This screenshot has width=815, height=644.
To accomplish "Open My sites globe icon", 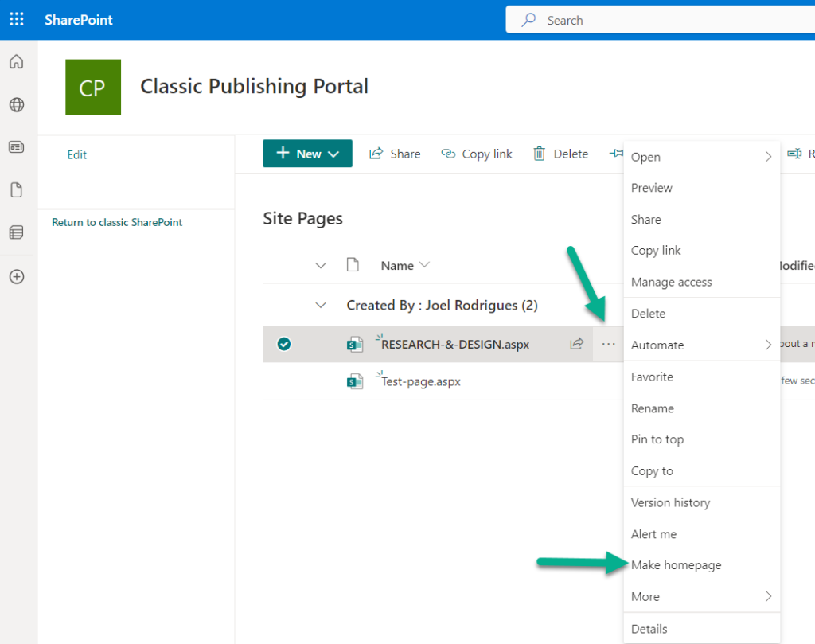I will click(17, 105).
